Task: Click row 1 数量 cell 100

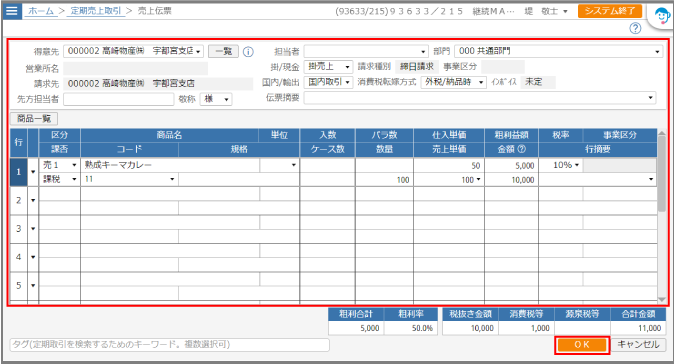Action: [x=384, y=180]
